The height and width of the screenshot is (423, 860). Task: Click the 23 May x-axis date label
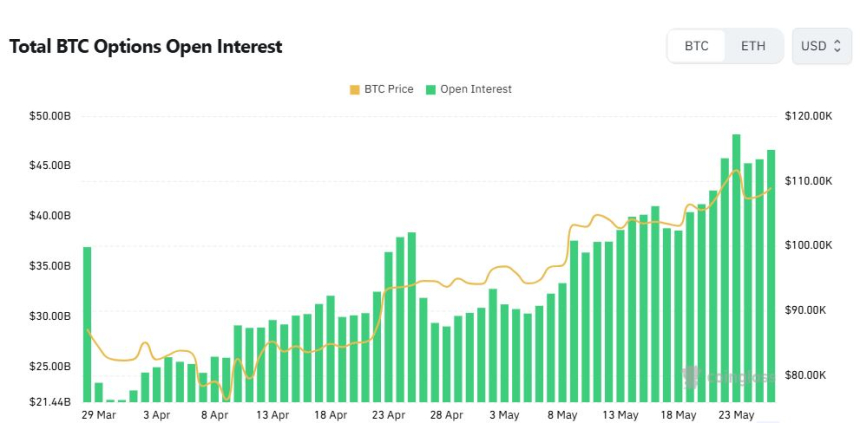737,415
